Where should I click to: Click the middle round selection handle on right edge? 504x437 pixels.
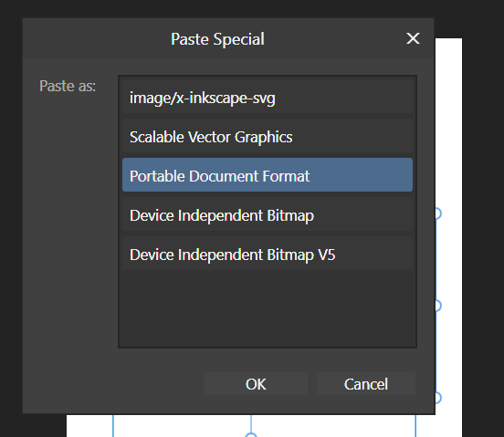tap(438, 306)
